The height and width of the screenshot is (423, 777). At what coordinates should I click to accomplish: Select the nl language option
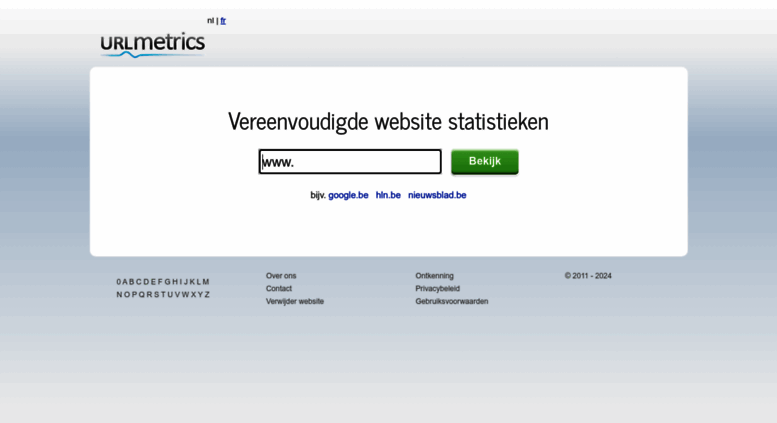(x=210, y=21)
